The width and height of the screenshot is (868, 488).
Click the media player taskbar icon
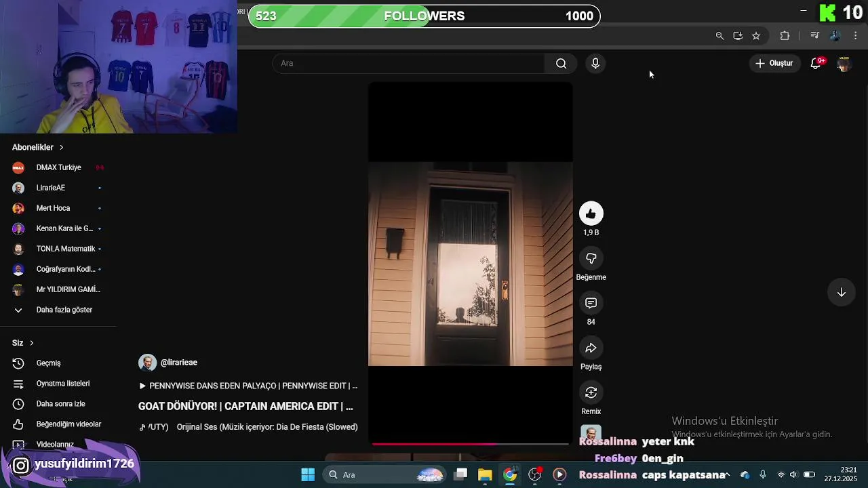[559, 474]
